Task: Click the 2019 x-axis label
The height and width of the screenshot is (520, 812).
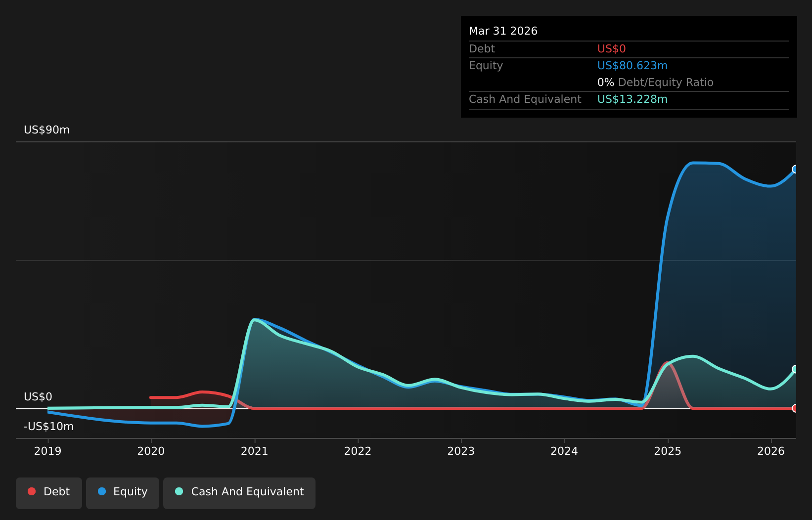Action: coord(48,451)
